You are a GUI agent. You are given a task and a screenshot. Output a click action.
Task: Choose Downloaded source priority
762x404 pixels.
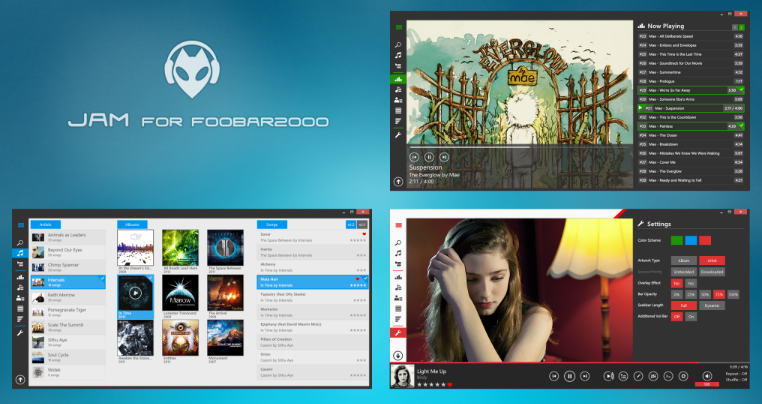[712, 272]
